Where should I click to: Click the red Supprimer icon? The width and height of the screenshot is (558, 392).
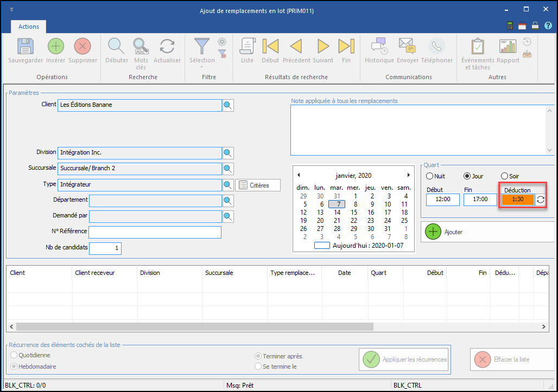coord(83,47)
